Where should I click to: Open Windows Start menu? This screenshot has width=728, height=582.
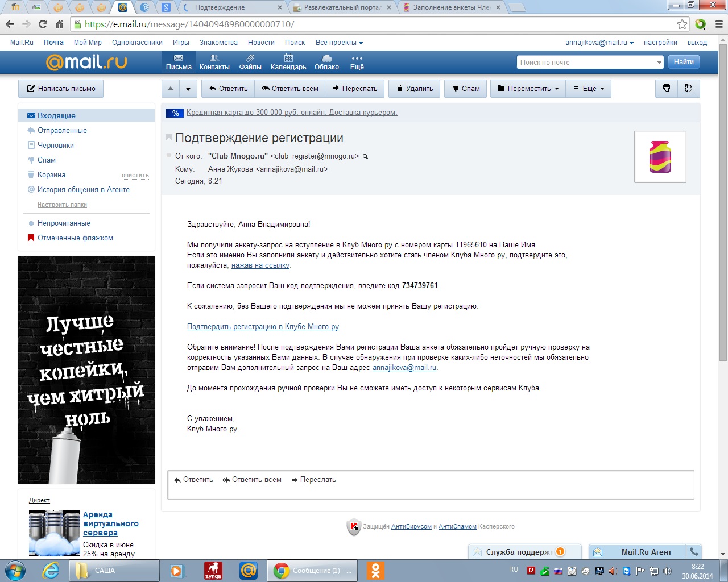pos(15,570)
